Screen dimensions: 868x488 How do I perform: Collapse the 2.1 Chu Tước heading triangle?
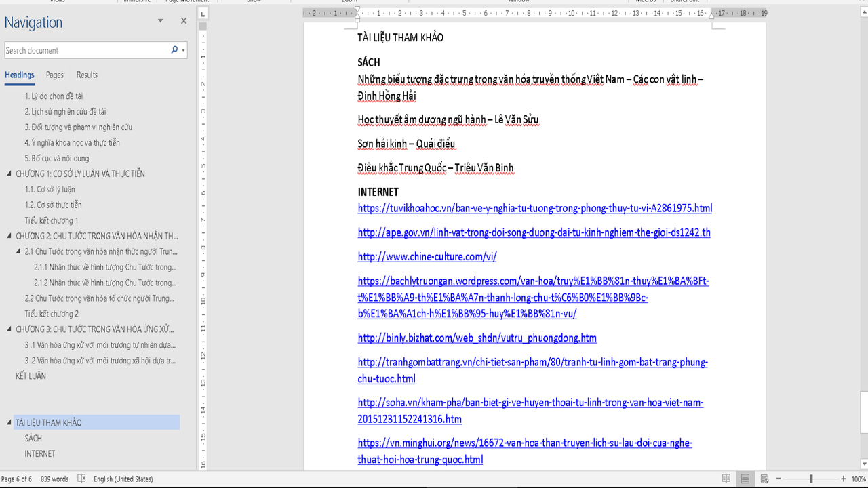coord(18,251)
